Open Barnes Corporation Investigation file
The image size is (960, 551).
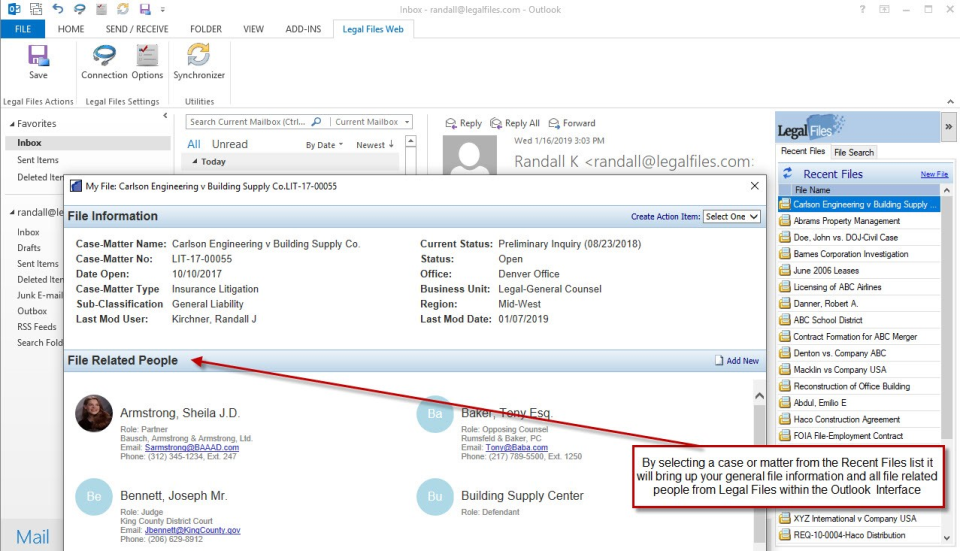(850, 253)
